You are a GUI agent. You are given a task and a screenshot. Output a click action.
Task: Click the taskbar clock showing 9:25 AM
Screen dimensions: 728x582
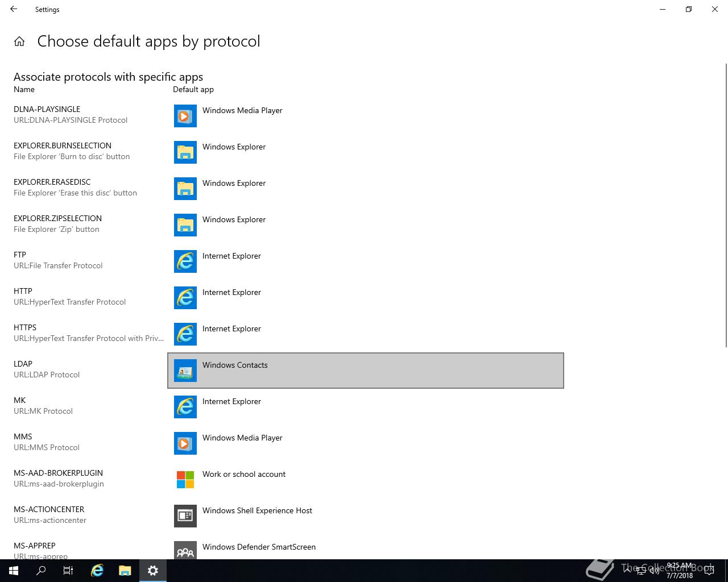(x=680, y=571)
